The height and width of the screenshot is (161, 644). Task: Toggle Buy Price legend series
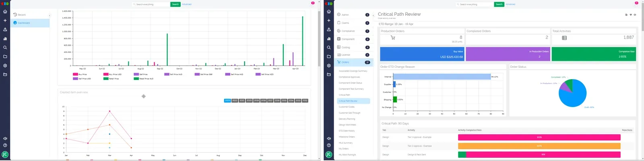click(80, 74)
